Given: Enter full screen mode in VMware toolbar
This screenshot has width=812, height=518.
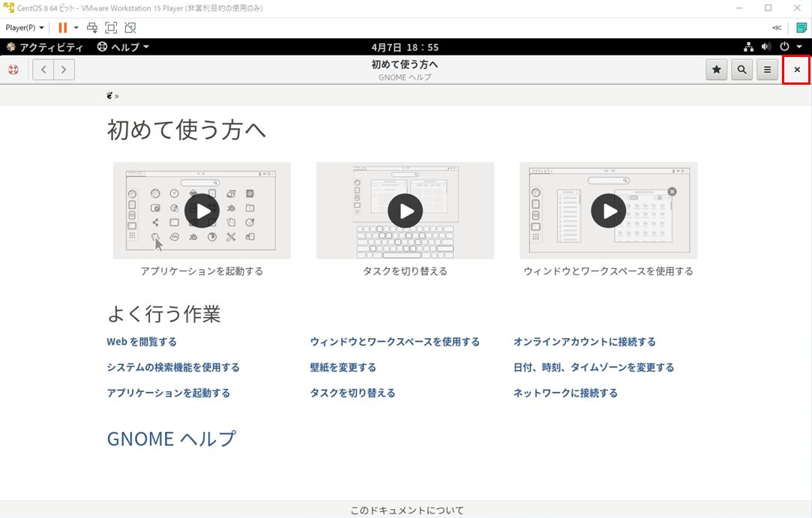Looking at the screenshot, I should 111,28.
